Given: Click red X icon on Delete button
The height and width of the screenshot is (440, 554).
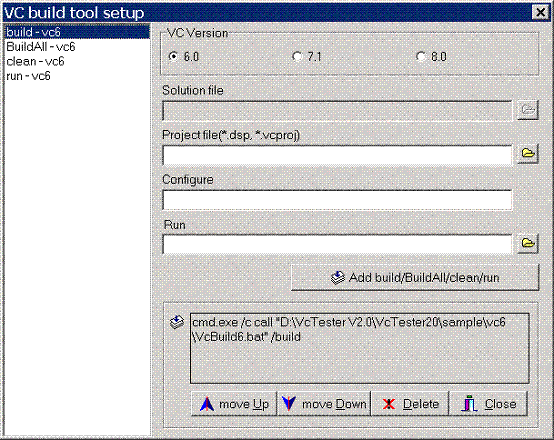Looking at the screenshot, I should (389, 404).
